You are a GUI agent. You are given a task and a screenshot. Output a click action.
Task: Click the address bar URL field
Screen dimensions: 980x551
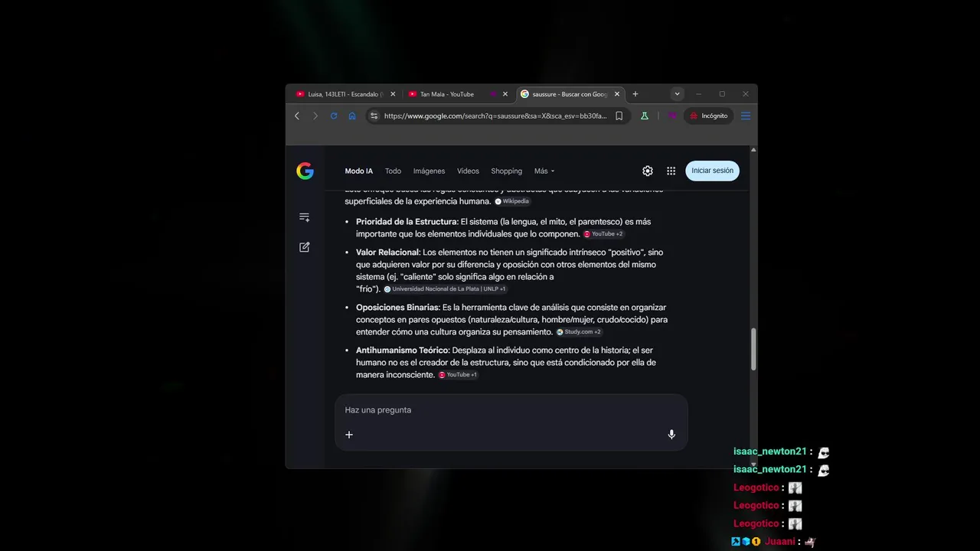pos(495,116)
